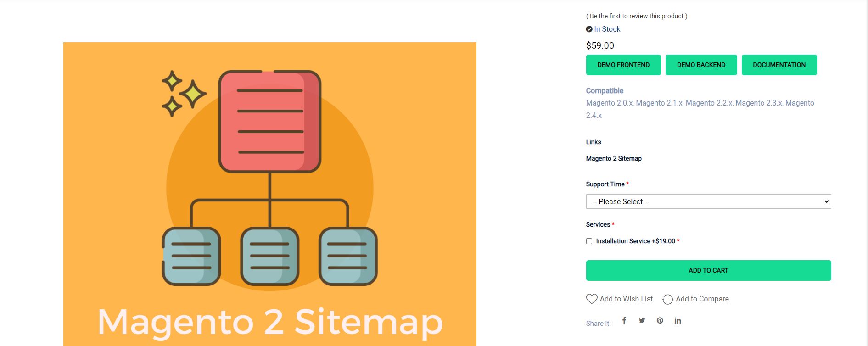
Task: Click the Magento 2 Sitemap product image
Action: [x=270, y=194]
